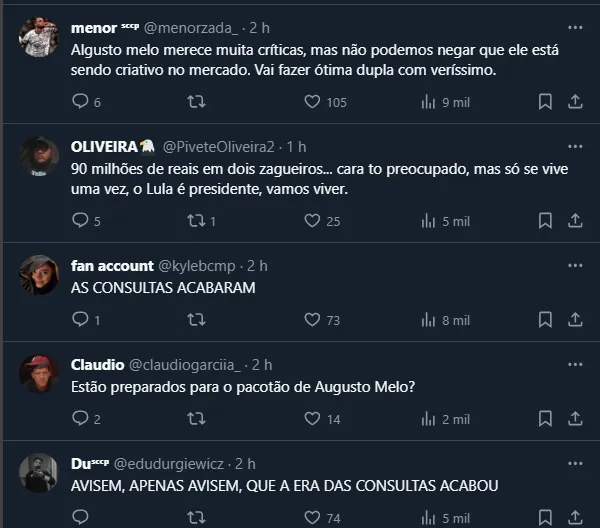The width and height of the screenshot is (600, 528).
Task: Reply to Claudio's tweet about the pacotão
Action: [x=81, y=418]
